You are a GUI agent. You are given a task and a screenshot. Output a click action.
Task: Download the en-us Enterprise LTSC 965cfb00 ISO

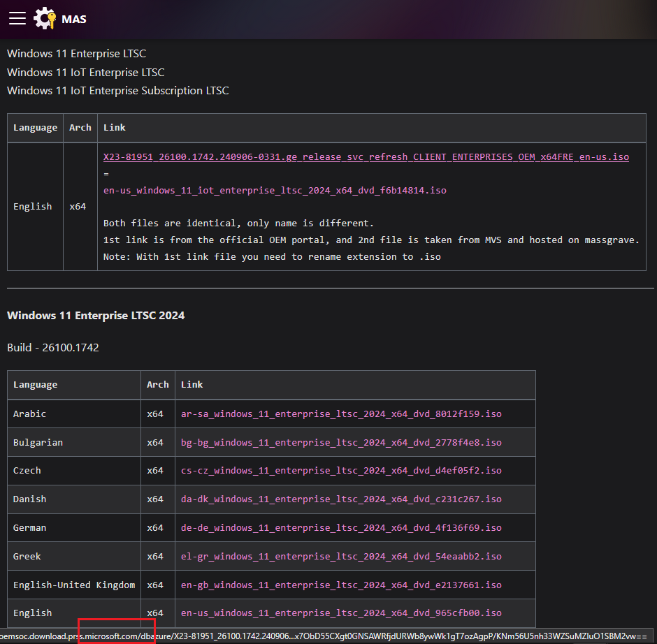click(x=341, y=613)
